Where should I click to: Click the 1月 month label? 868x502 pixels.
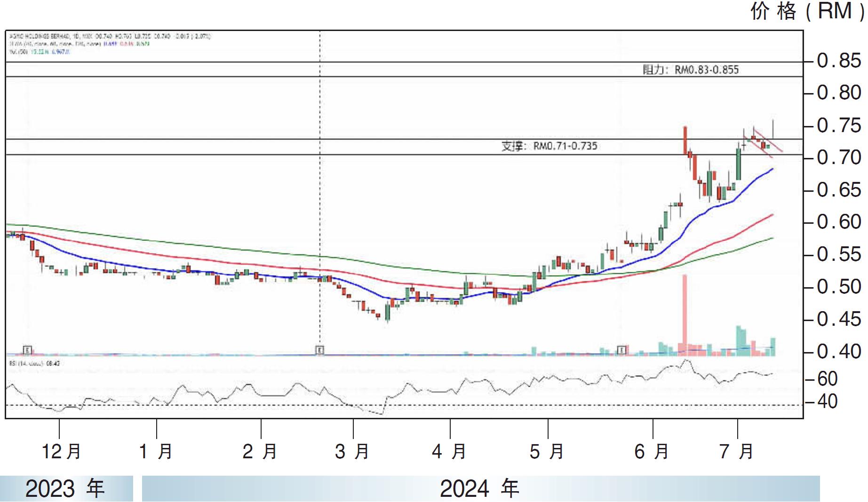[x=156, y=451]
